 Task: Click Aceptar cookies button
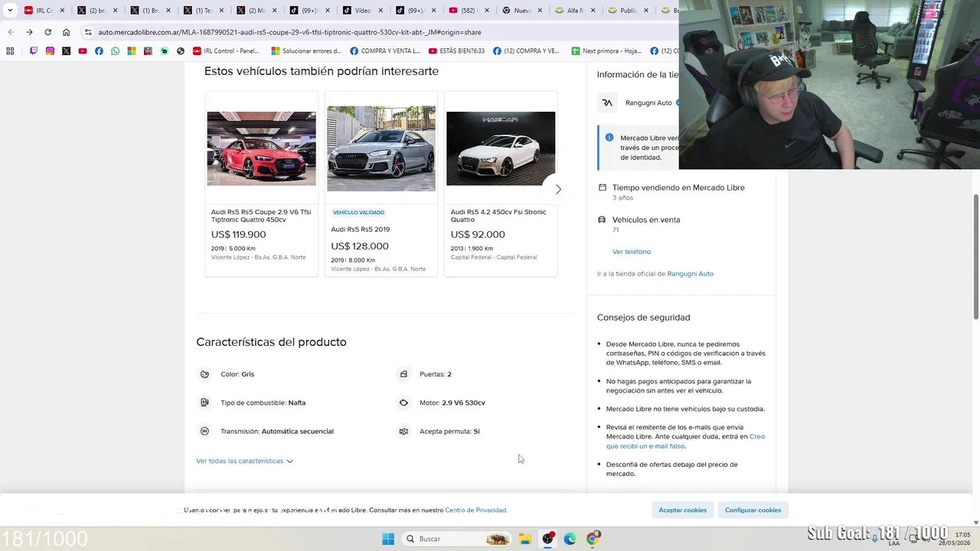683,510
